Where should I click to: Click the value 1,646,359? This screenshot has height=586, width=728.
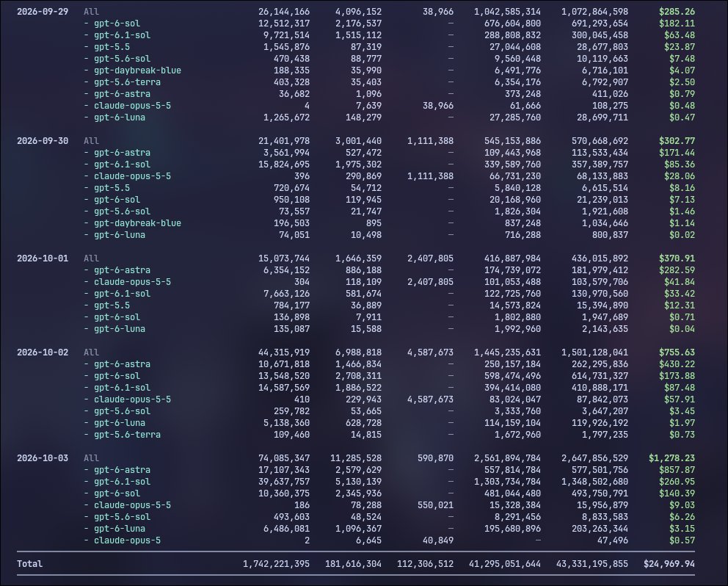(x=358, y=258)
